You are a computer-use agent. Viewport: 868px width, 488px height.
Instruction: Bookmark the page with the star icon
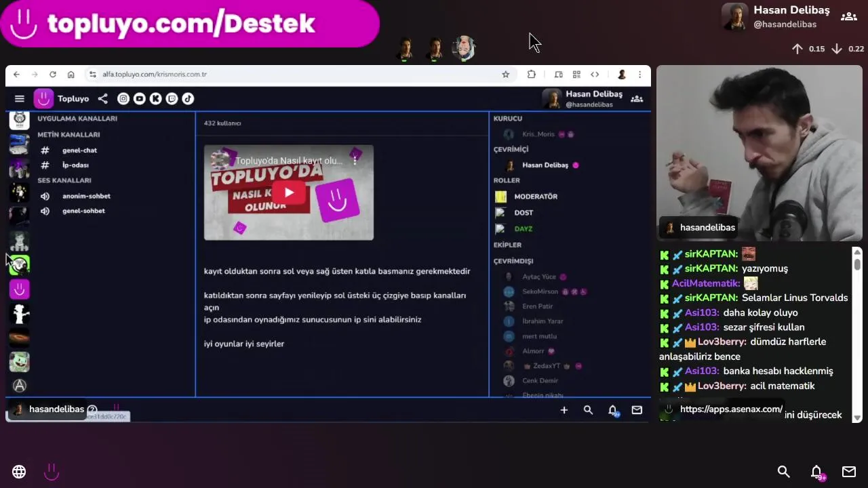coord(505,75)
